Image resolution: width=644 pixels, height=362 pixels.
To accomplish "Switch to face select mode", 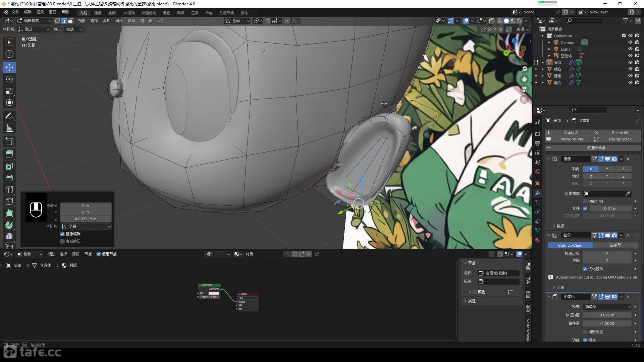I will (x=70, y=21).
